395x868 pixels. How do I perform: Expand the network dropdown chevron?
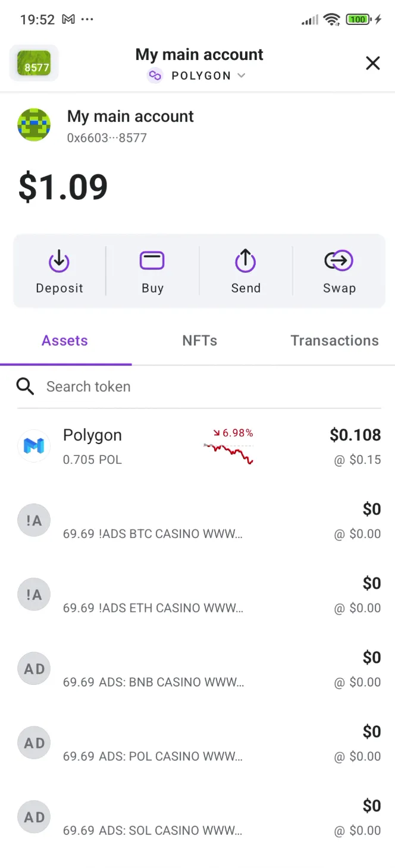pyautogui.click(x=242, y=76)
